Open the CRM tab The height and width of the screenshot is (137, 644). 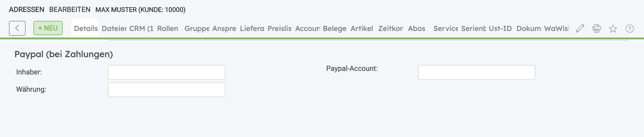(141, 29)
